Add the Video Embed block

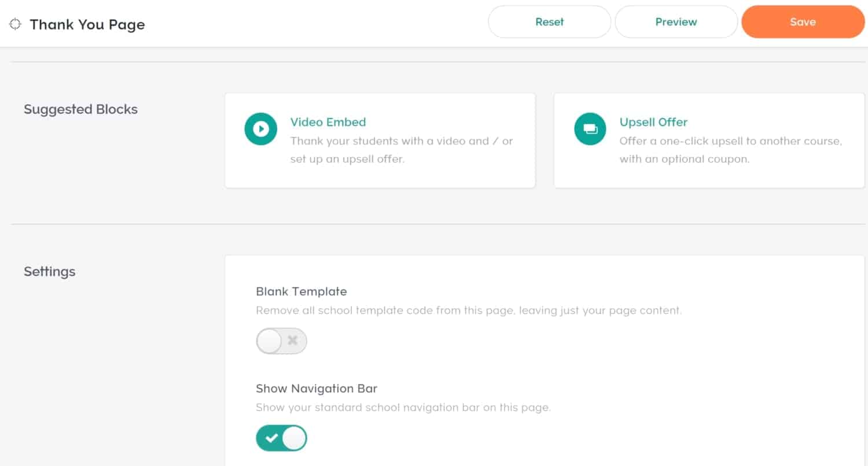380,140
